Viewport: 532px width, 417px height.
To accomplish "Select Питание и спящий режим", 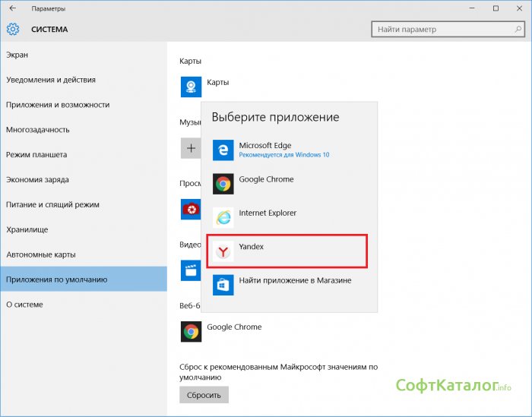I will (x=52, y=205).
